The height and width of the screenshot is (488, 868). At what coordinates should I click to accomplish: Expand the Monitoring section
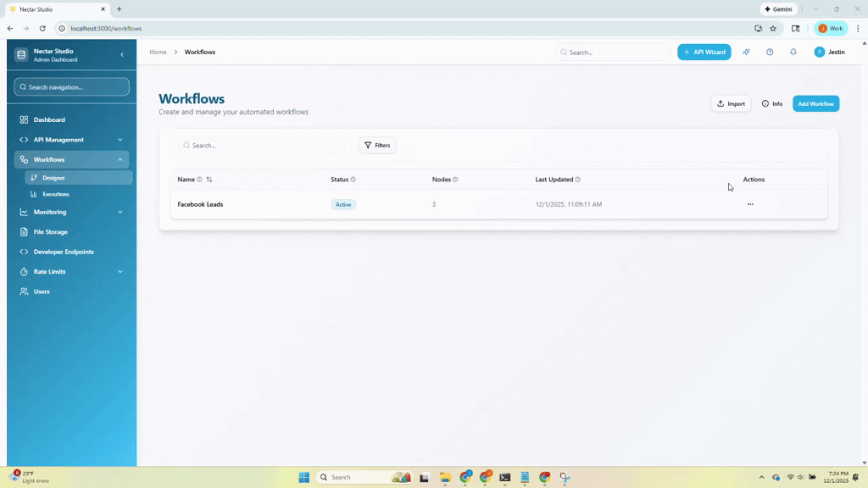tap(71, 212)
